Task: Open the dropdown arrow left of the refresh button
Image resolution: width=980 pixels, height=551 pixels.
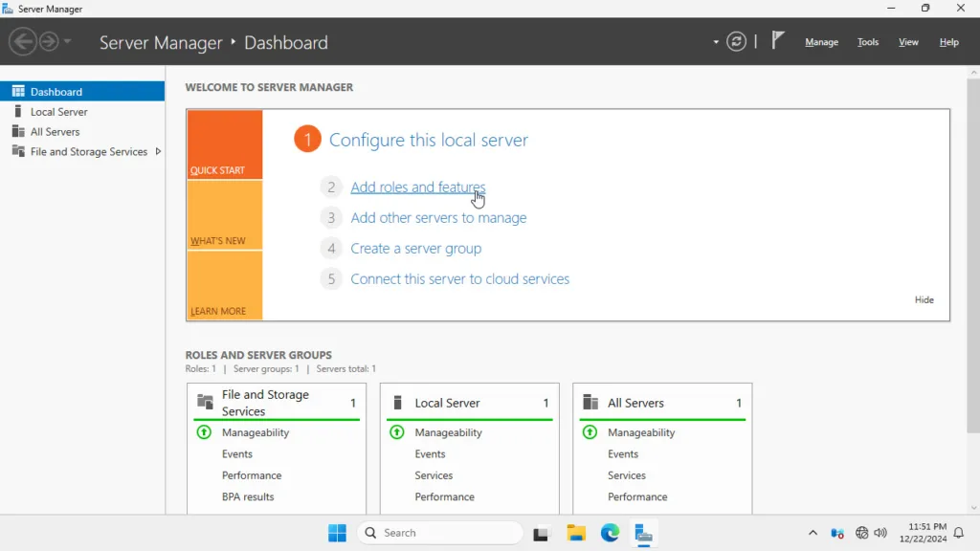Action: coord(714,41)
